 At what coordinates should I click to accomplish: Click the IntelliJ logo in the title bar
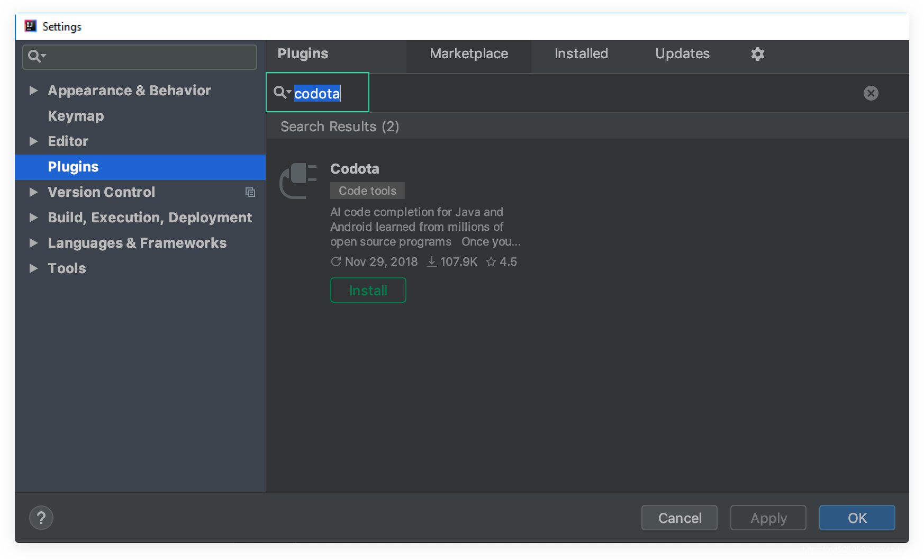point(31,26)
